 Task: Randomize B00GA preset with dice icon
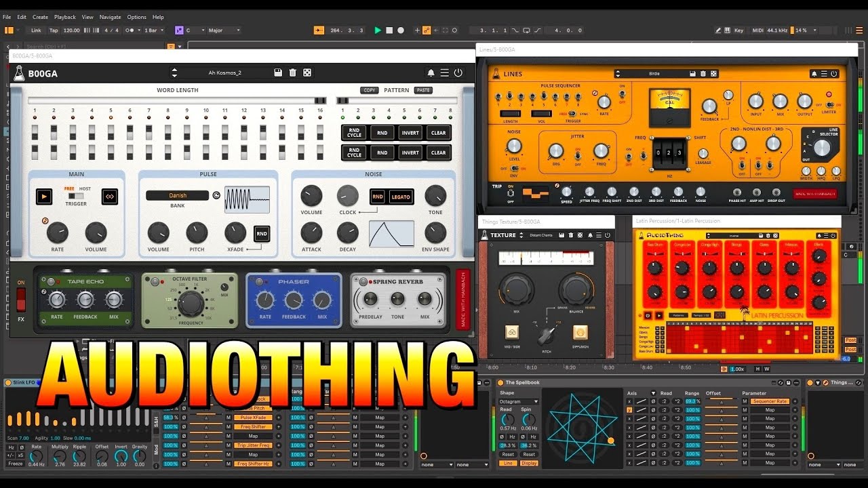307,73
